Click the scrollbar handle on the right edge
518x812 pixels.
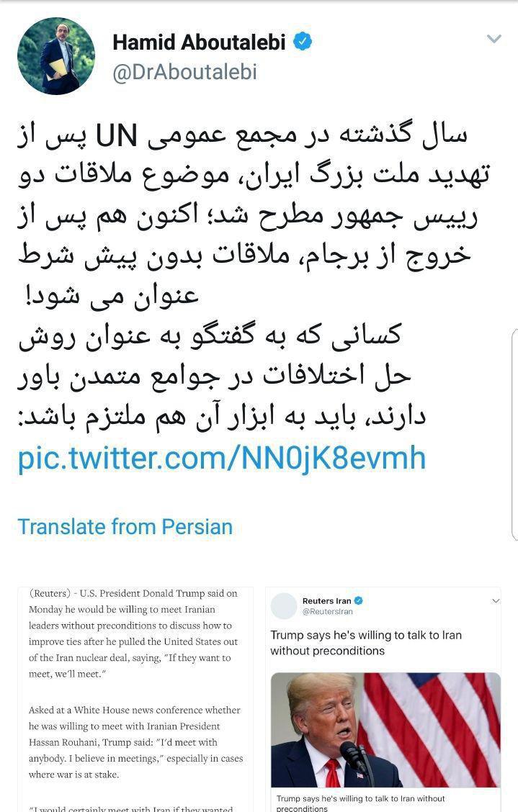point(514,435)
